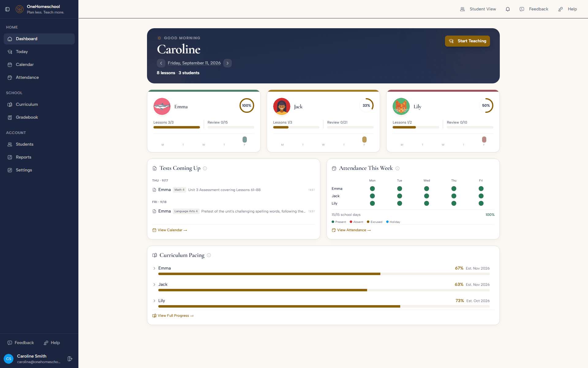The height and width of the screenshot is (368, 588).
Task: Open Help link in the sidebar footer
Action: tap(52, 343)
